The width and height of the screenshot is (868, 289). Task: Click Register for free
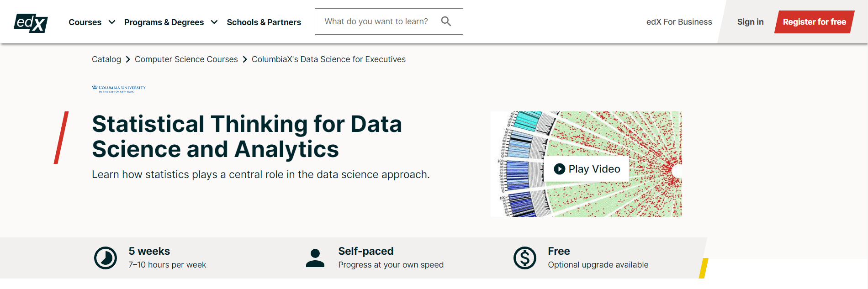tap(814, 21)
